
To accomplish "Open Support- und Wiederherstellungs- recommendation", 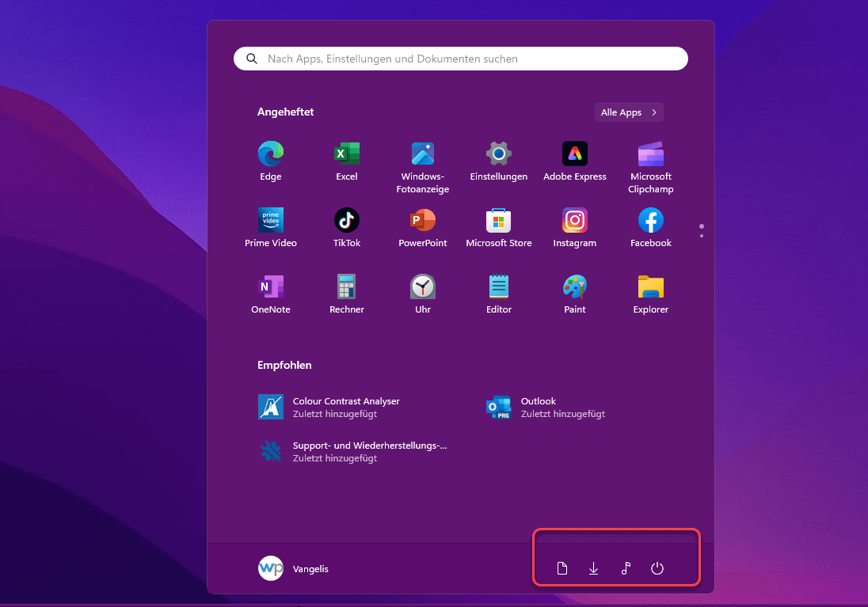I will pos(352,452).
